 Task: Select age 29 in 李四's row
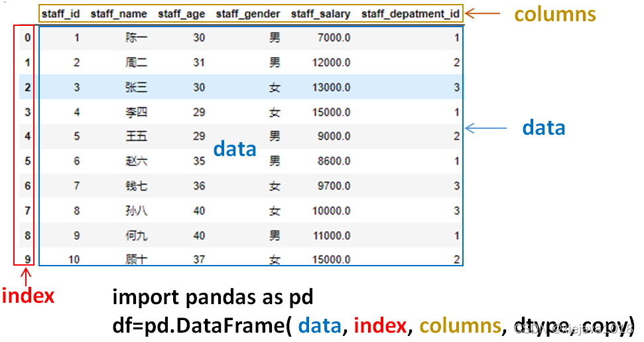click(x=199, y=112)
